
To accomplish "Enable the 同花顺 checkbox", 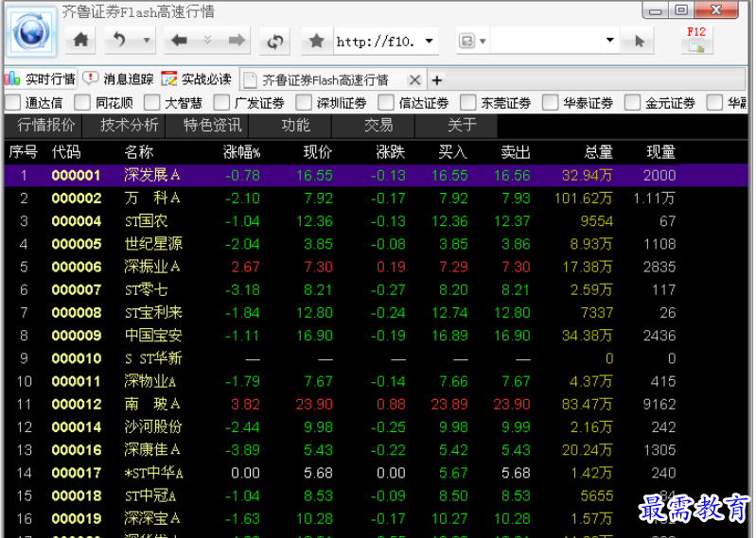I will [x=83, y=103].
